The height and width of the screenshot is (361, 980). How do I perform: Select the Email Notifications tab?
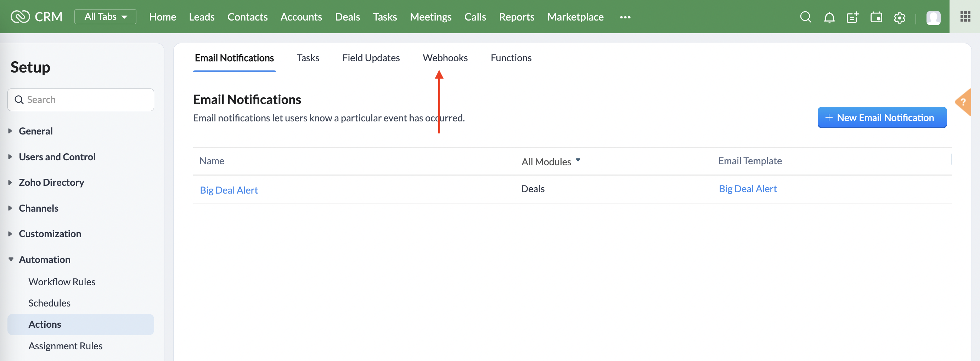pyautogui.click(x=234, y=58)
